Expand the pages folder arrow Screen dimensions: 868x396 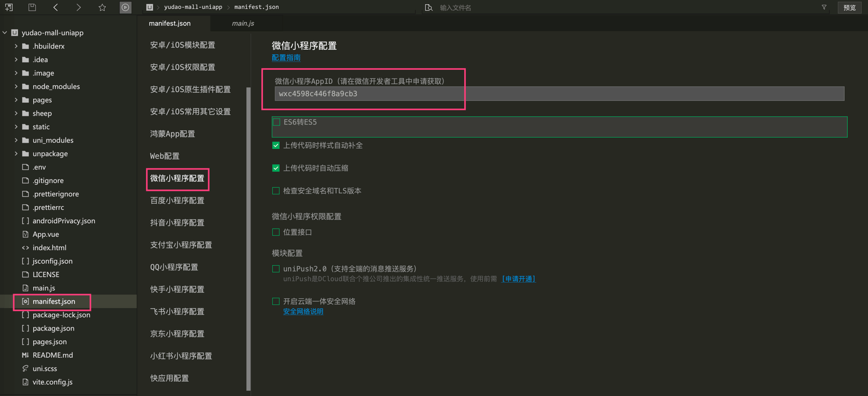16,100
